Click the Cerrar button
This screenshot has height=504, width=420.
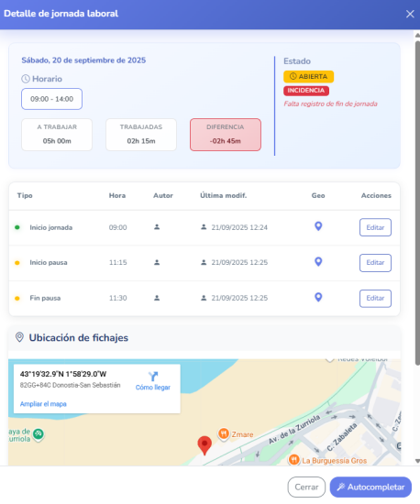tap(306, 487)
